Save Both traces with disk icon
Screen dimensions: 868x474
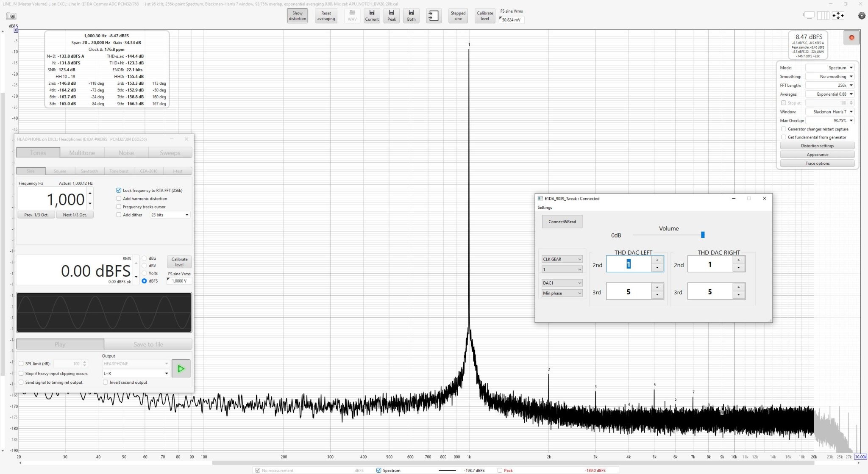click(x=412, y=16)
